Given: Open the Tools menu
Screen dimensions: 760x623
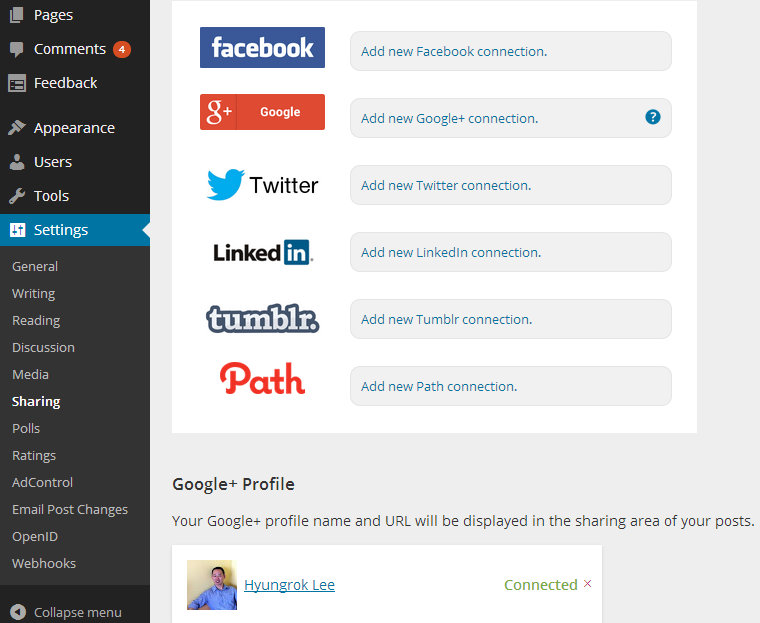Looking at the screenshot, I should pos(51,196).
